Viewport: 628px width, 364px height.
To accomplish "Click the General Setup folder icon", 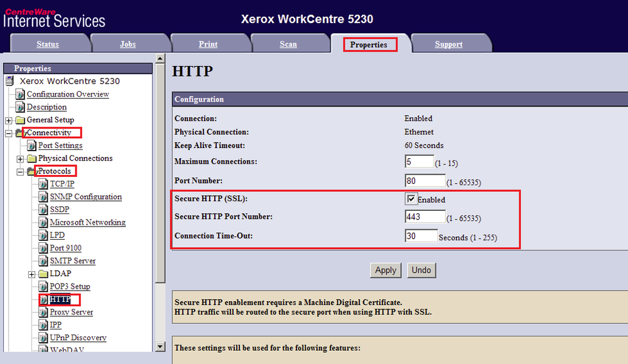I will 20,120.
